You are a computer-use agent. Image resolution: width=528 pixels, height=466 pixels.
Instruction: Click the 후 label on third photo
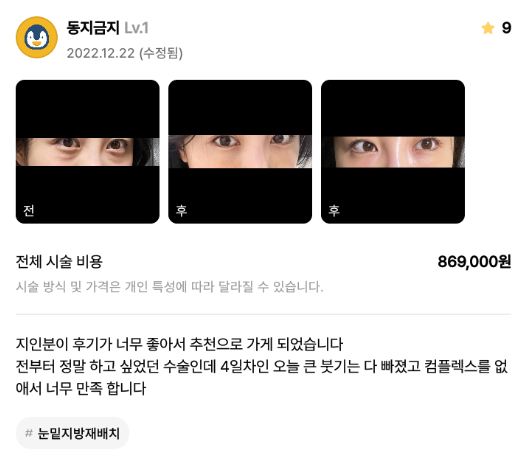[x=334, y=210]
